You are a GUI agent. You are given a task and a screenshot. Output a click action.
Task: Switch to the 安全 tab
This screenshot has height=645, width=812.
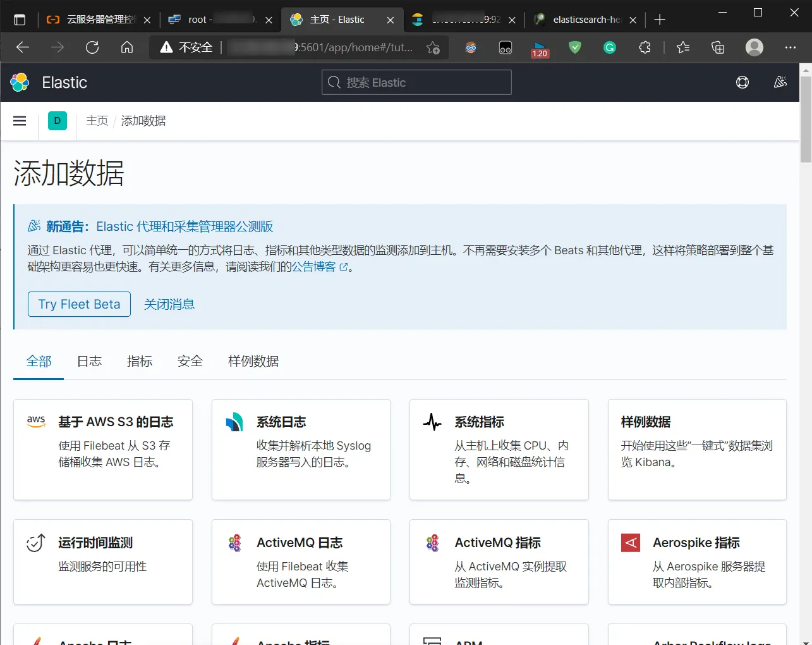pyautogui.click(x=190, y=361)
